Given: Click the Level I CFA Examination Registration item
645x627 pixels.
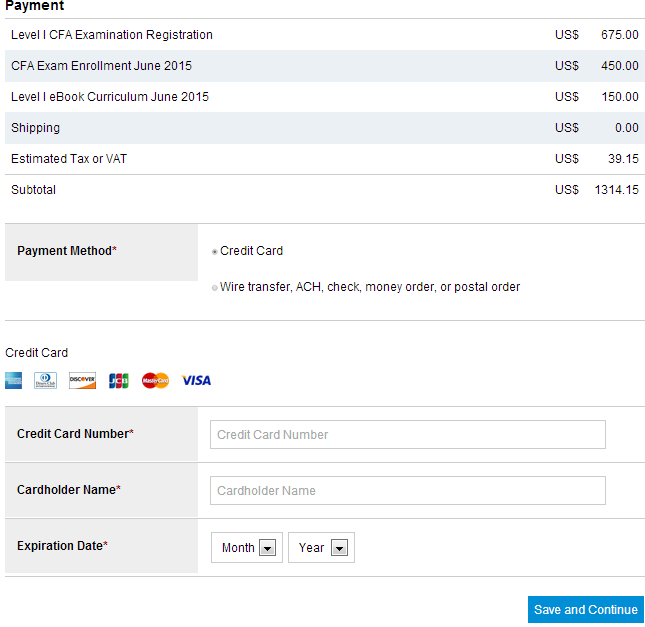Looking at the screenshot, I should click(112, 35).
